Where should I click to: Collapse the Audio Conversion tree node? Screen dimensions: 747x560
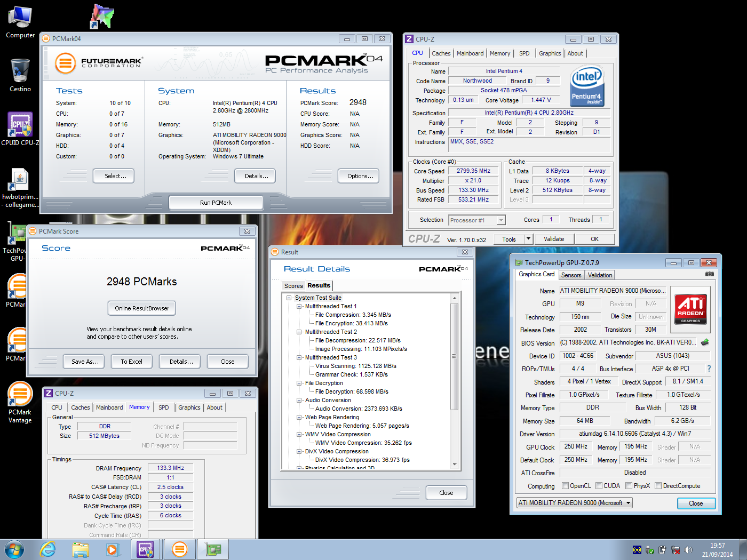[299, 401]
